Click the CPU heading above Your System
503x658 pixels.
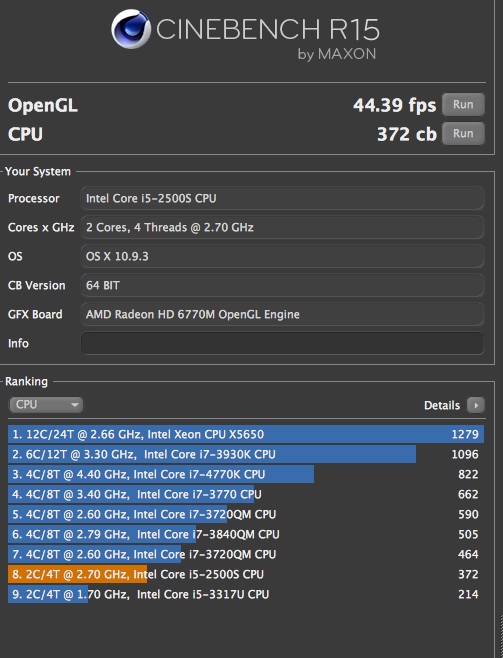point(25,134)
